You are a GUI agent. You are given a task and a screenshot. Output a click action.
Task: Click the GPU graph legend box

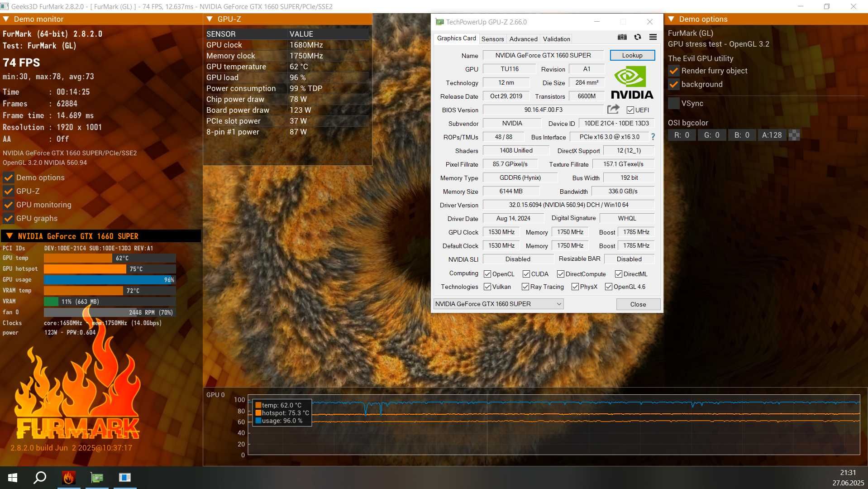(282, 413)
